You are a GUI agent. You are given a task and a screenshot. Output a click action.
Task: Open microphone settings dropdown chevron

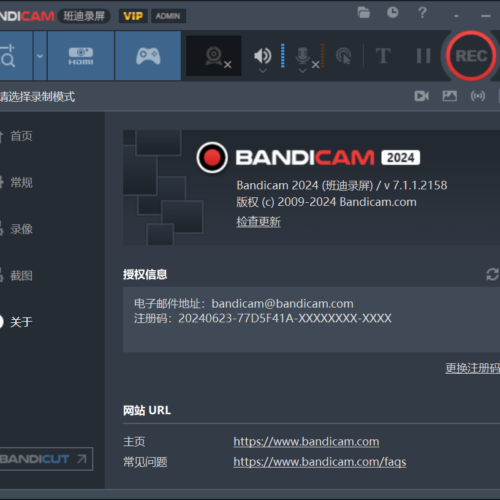coord(302,71)
